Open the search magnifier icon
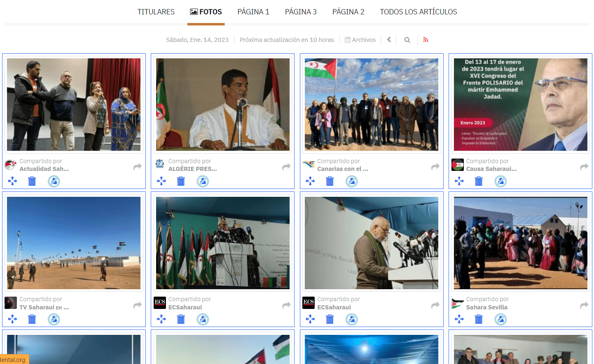 pos(407,40)
